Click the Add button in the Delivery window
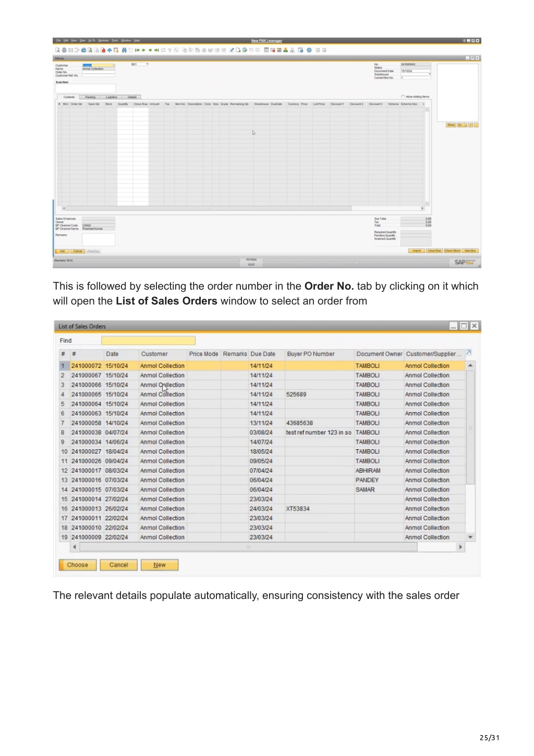 tap(62, 251)
